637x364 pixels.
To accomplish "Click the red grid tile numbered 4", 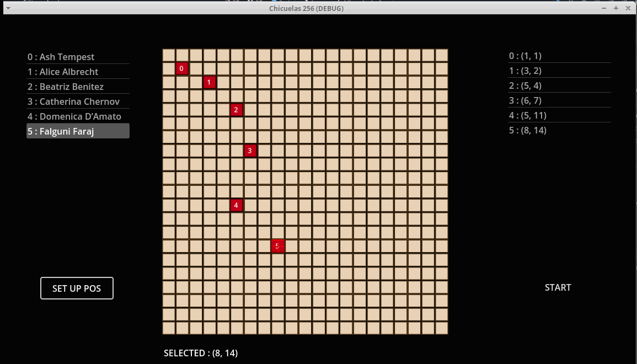I will (x=236, y=205).
